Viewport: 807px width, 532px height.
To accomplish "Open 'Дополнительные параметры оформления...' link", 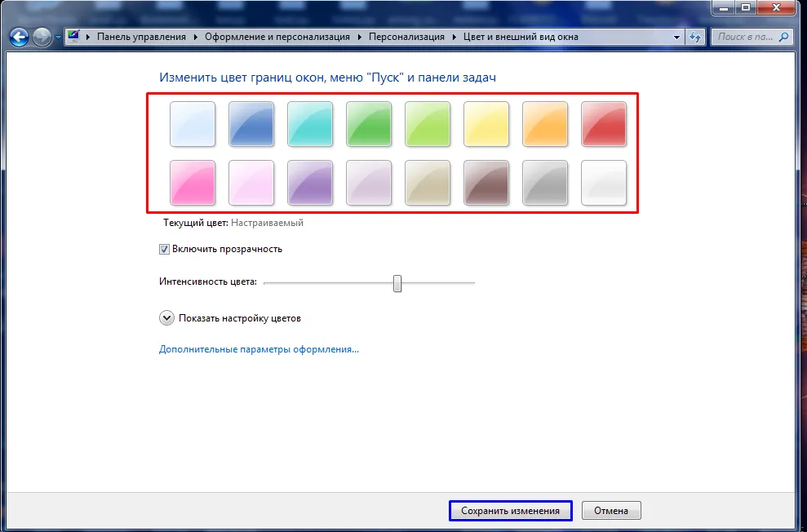I will click(x=259, y=349).
